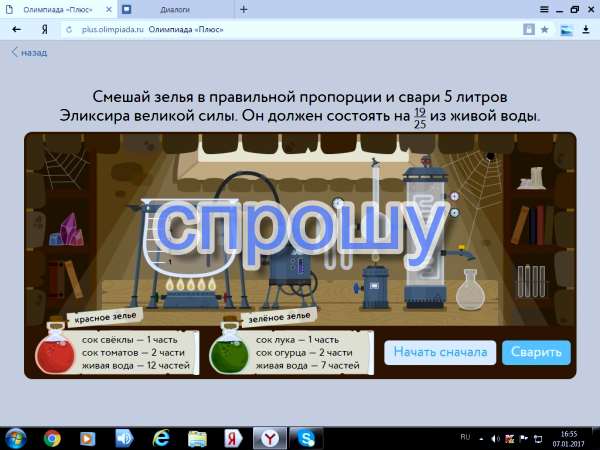Click the empty glass flask on the table
The image size is (600, 450).
(x=470, y=291)
